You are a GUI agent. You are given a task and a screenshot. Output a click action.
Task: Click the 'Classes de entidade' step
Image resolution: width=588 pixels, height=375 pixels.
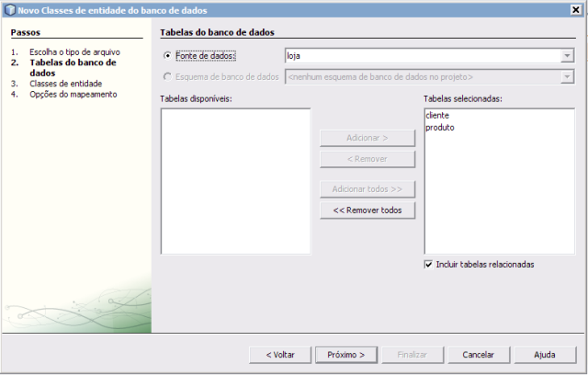pos(64,84)
